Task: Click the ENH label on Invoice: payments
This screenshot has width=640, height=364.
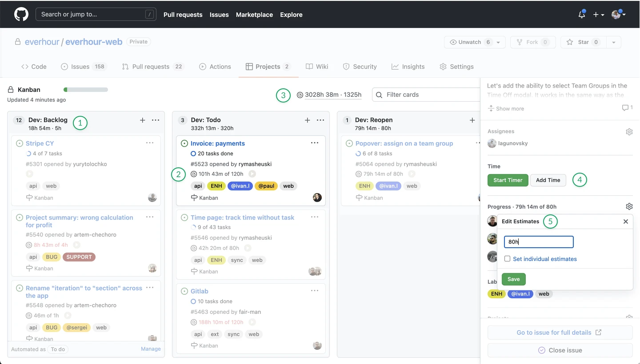Action: pos(216,186)
